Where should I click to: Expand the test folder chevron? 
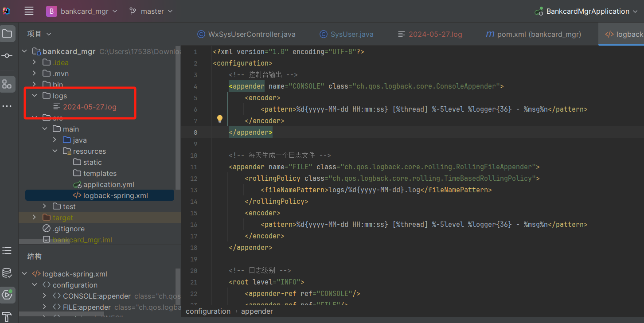tap(45, 206)
